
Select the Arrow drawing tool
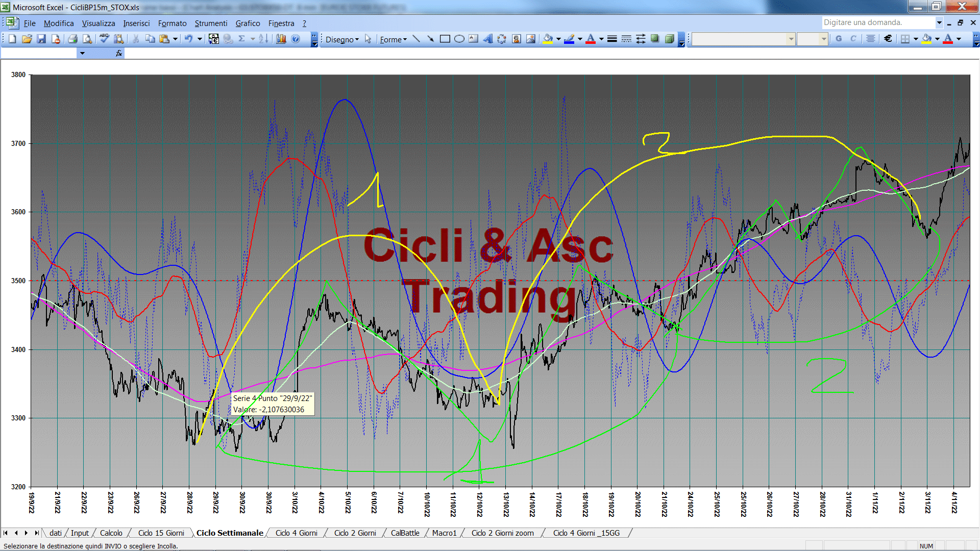[430, 39]
